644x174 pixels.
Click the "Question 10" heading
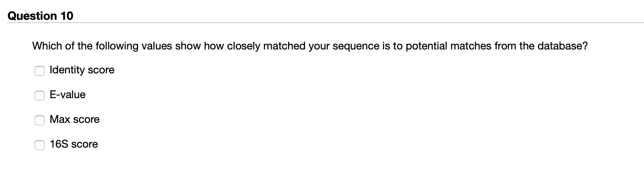click(41, 16)
